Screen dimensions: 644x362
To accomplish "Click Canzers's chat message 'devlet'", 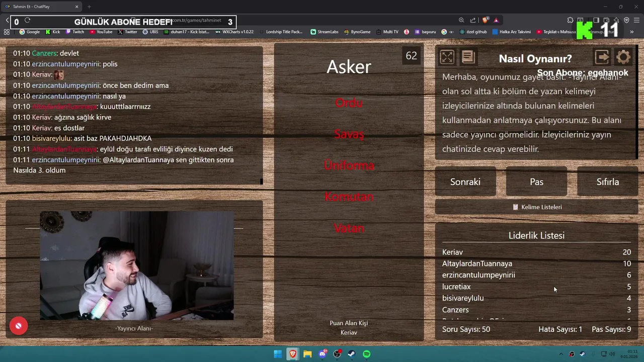I will click(69, 53).
